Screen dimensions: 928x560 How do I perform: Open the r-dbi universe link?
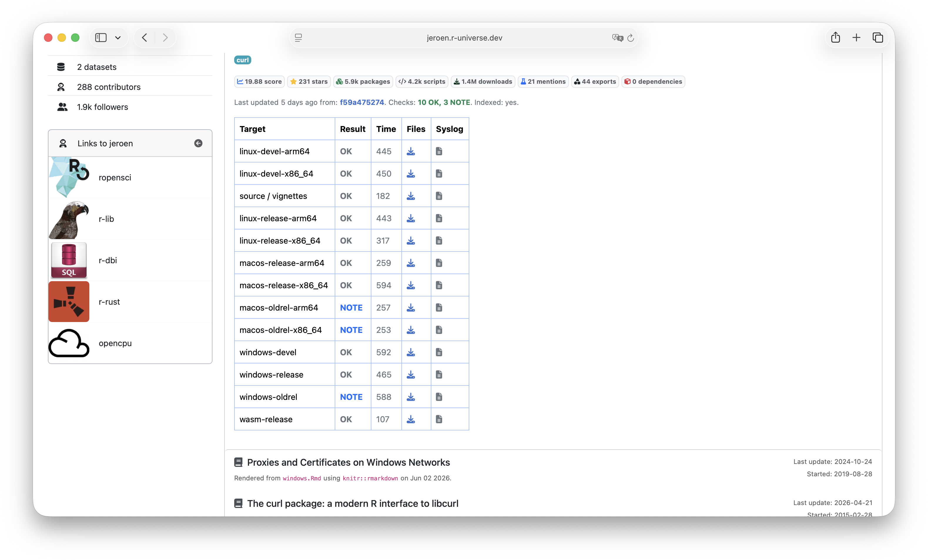tap(108, 260)
